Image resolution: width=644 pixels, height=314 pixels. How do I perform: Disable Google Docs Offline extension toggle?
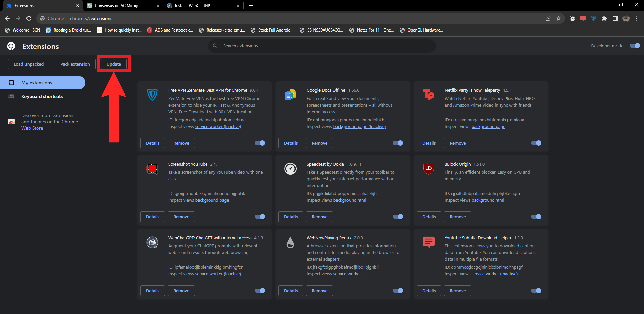[x=398, y=143]
